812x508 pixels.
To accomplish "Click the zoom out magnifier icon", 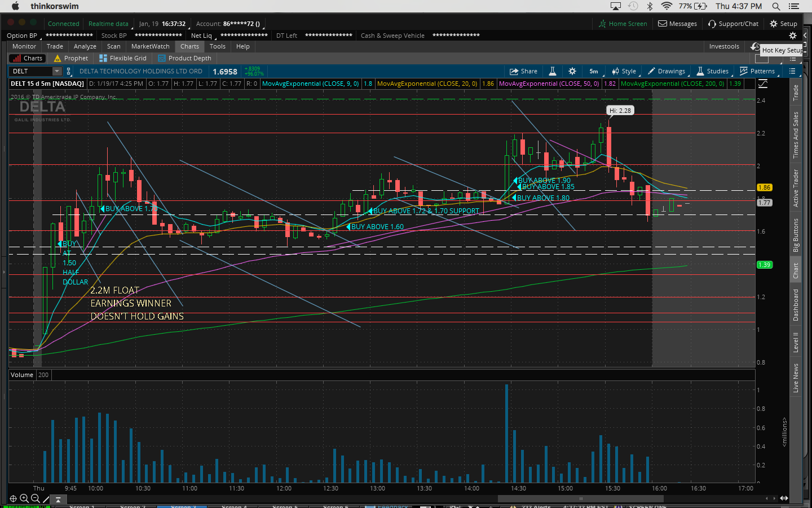I will (x=36, y=498).
